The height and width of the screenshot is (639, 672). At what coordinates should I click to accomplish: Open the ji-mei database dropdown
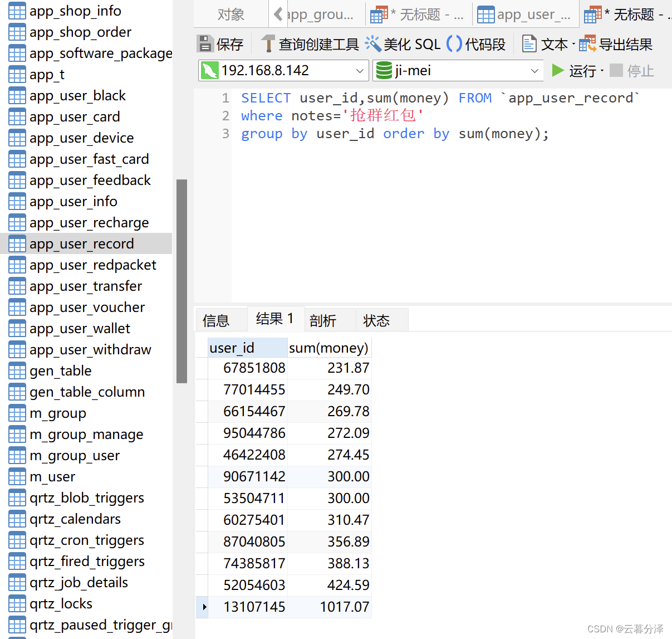coord(534,71)
